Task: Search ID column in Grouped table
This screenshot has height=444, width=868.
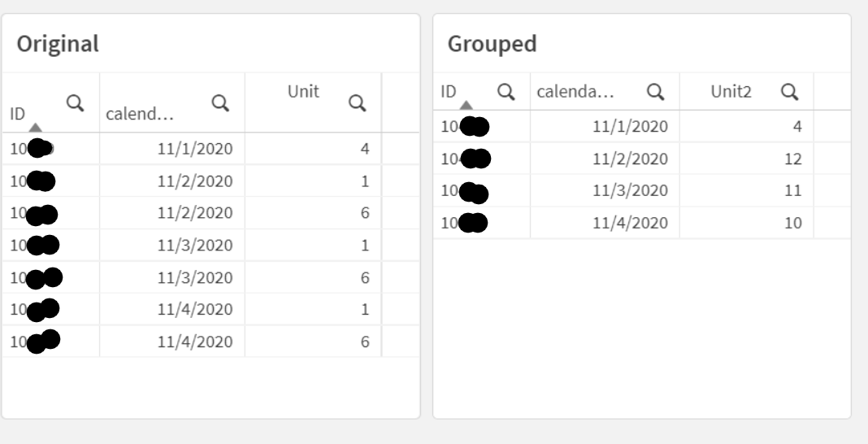Action: (x=506, y=92)
